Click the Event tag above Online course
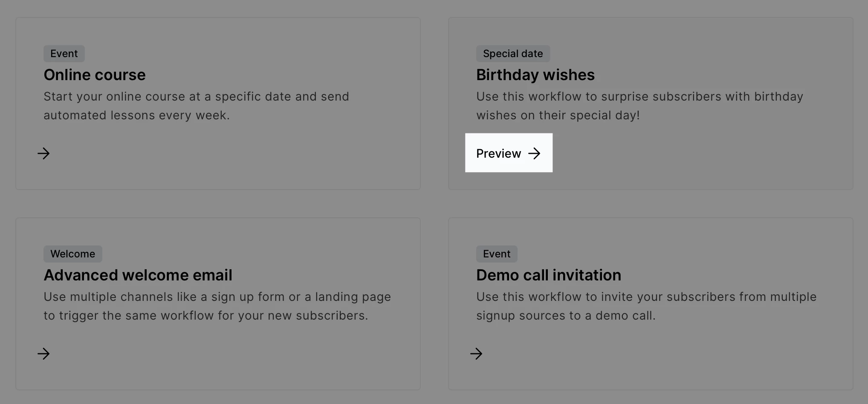 (64, 54)
